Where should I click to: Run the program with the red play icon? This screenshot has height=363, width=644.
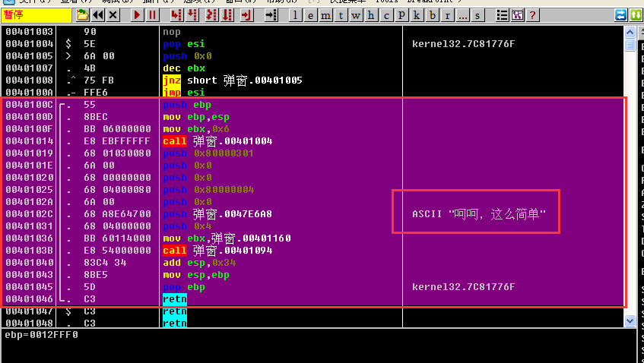[x=137, y=15]
